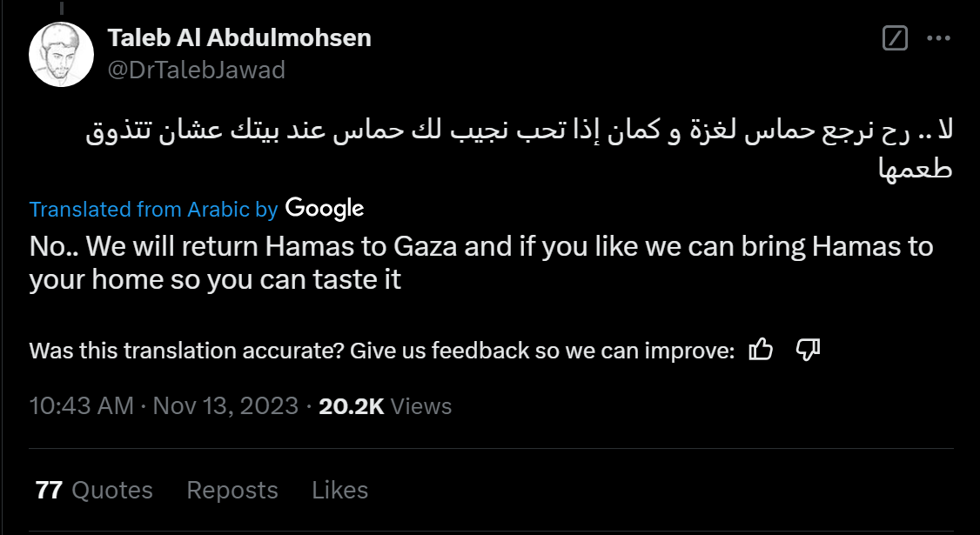The width and height of the screenshot is (980, 535).
Task: Open the 77 Quotes list
Action: pos(94,490)
